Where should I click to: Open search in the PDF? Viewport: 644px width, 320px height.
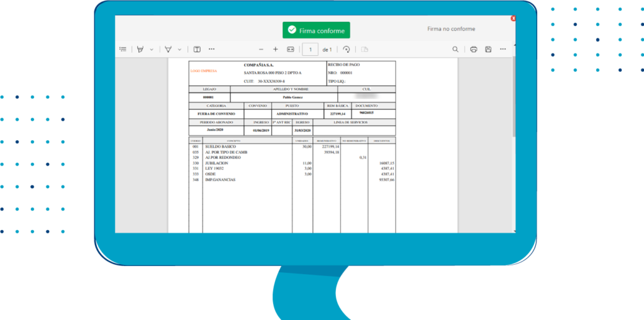(455, 49)
